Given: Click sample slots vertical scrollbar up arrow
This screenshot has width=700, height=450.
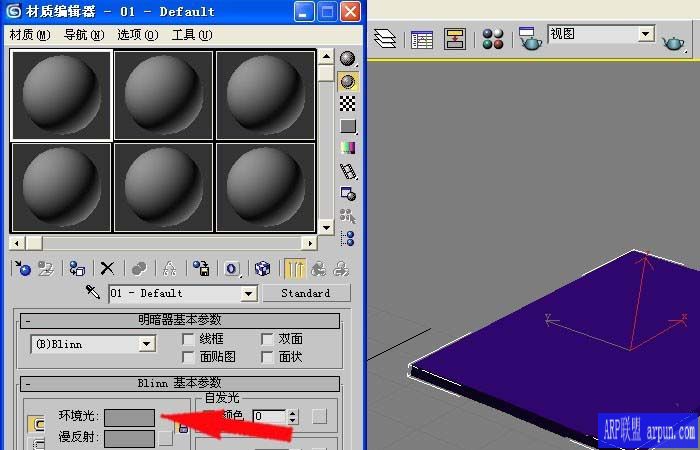Looking at the screenshot, I should (326, 57).
